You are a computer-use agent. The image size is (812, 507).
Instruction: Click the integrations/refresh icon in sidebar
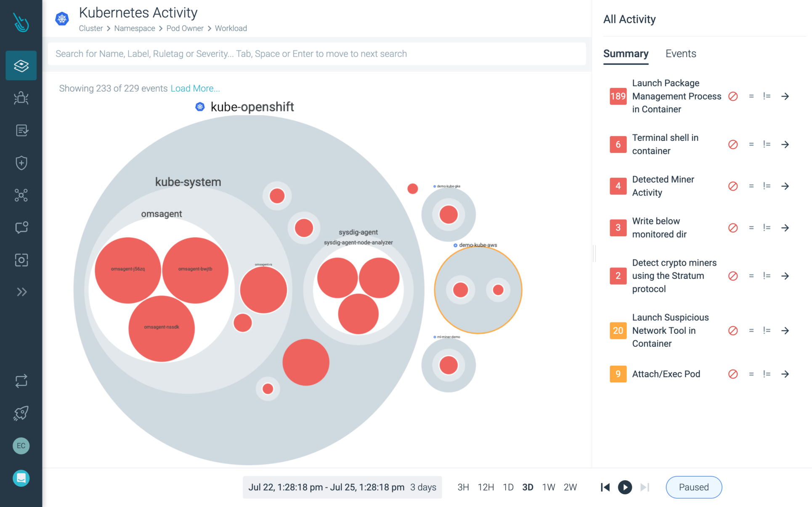pyautogui.click(x=21, y=380)
